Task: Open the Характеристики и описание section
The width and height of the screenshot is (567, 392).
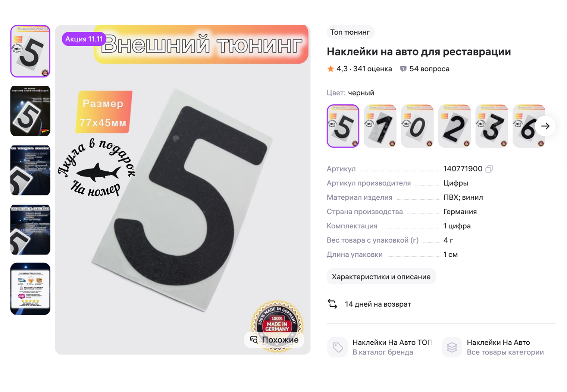Action: pos(381,276)
